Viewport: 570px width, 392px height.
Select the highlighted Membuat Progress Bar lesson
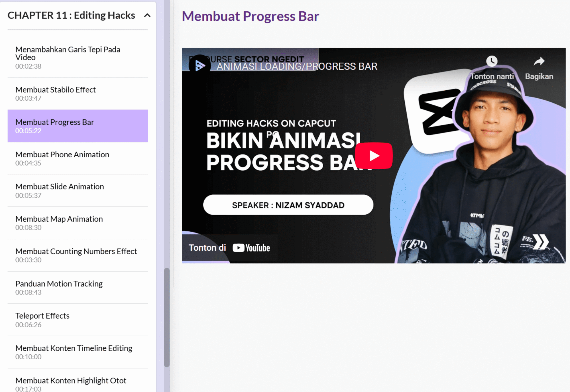point(78,126)
